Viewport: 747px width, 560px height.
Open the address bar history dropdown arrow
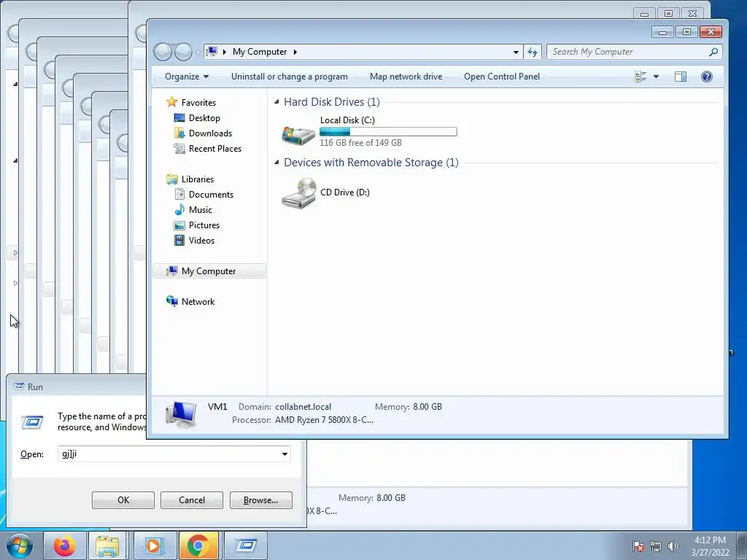pyautogui.click(x=516, y=52)
